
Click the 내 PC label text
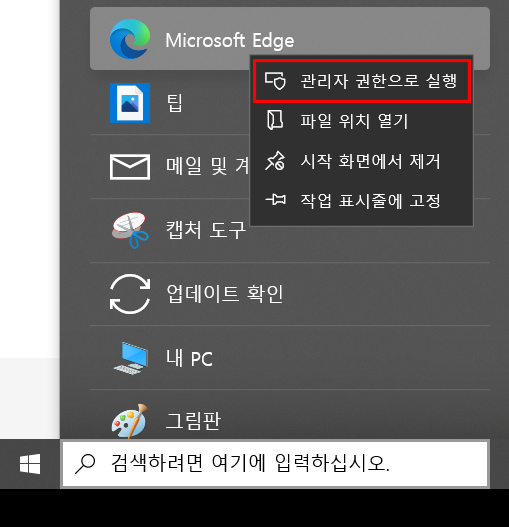point(189,358)
